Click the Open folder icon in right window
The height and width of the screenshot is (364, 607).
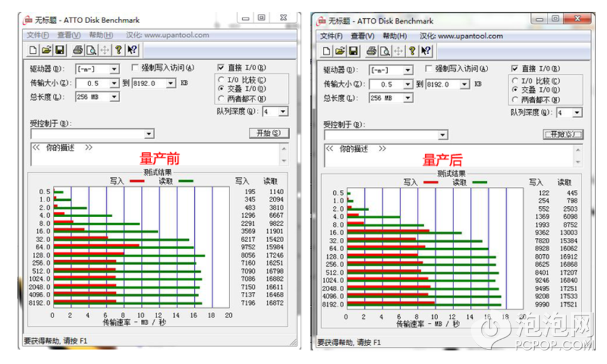tap(340, 51)
